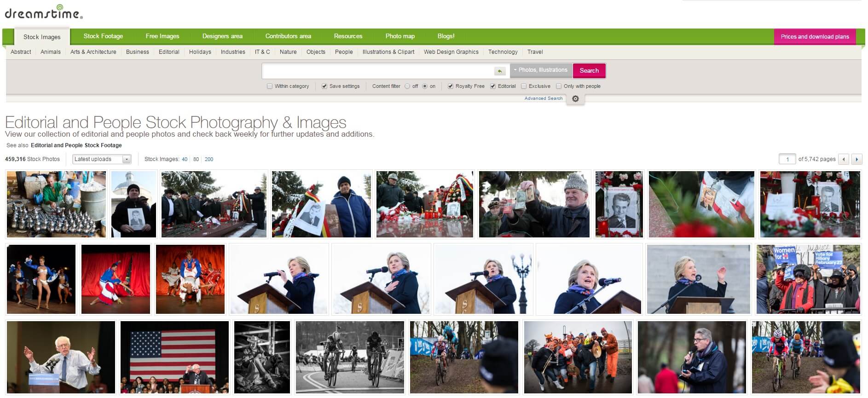
Task: Switch to the Stock Footage tab
Action: 103,36
